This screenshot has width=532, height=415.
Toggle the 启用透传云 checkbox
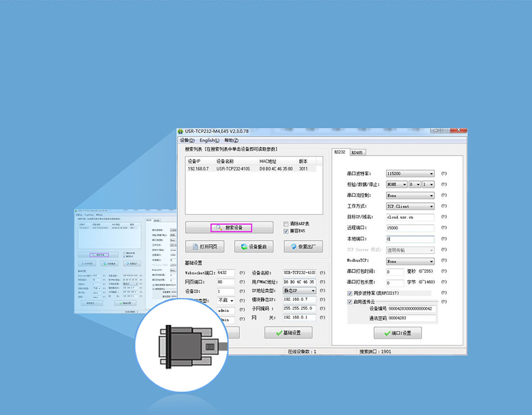pos(350,302)
